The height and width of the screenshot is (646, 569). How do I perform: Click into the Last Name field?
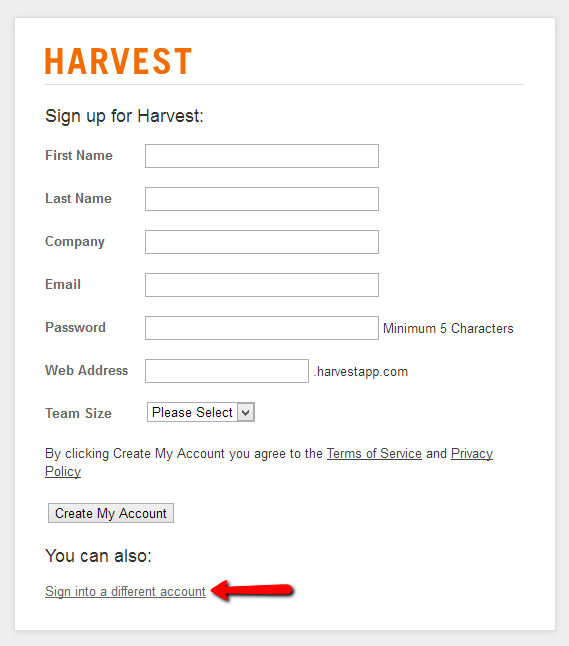[262, 199]
